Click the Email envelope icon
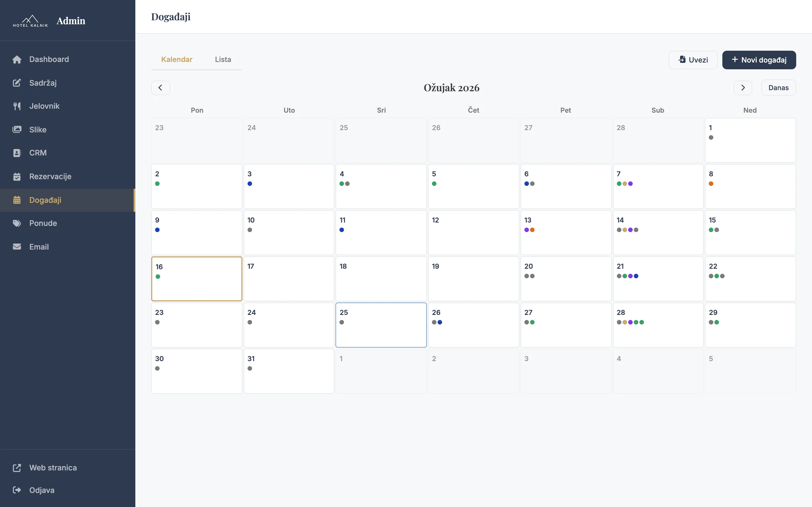812x507 pixels. 17,247
